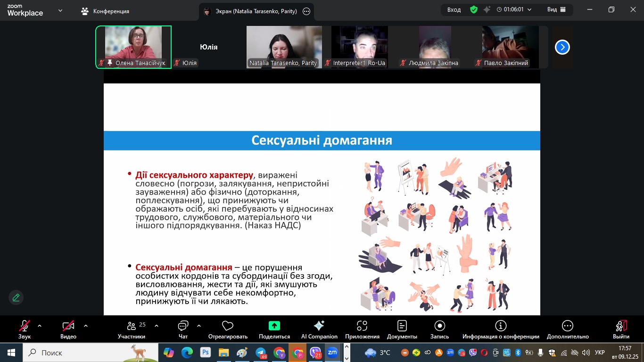644x362 pixels.
Task: Expand audio options arrow next to Звук
Action: pyautogui.click(x=40, y=326)
